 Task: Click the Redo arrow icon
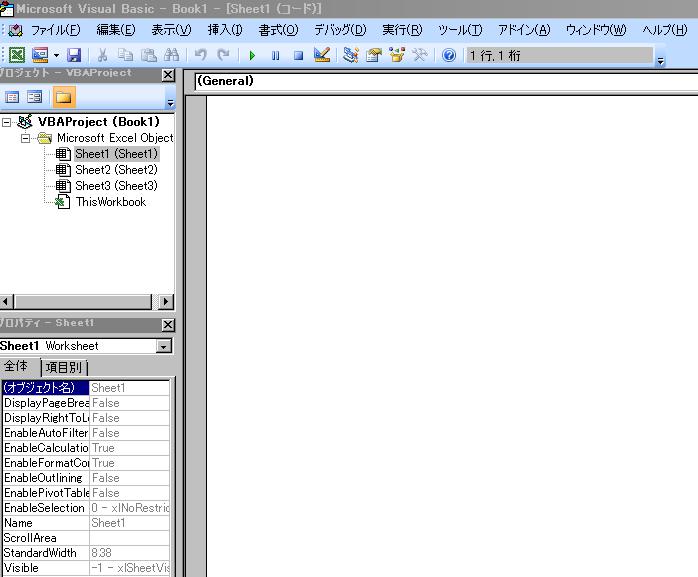point(223,55)
